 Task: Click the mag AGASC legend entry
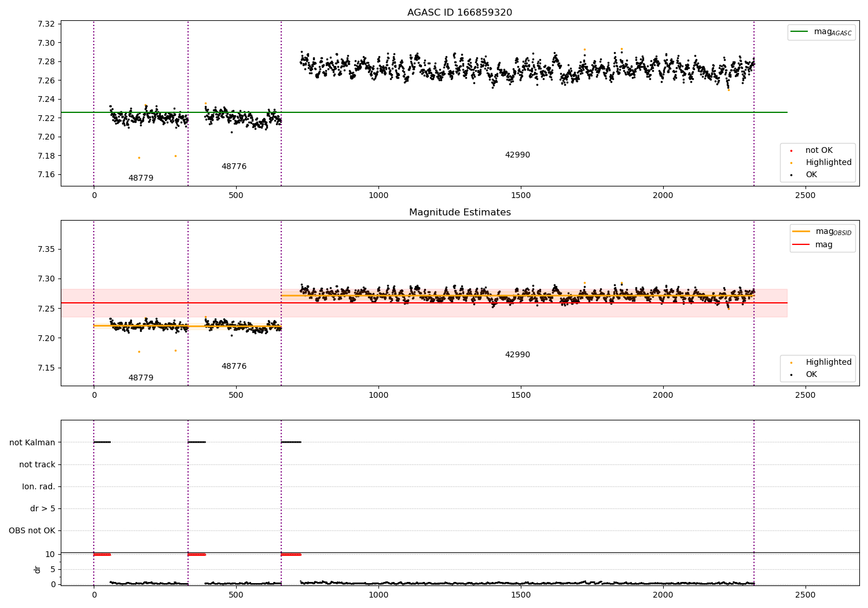tap(822, 32)
